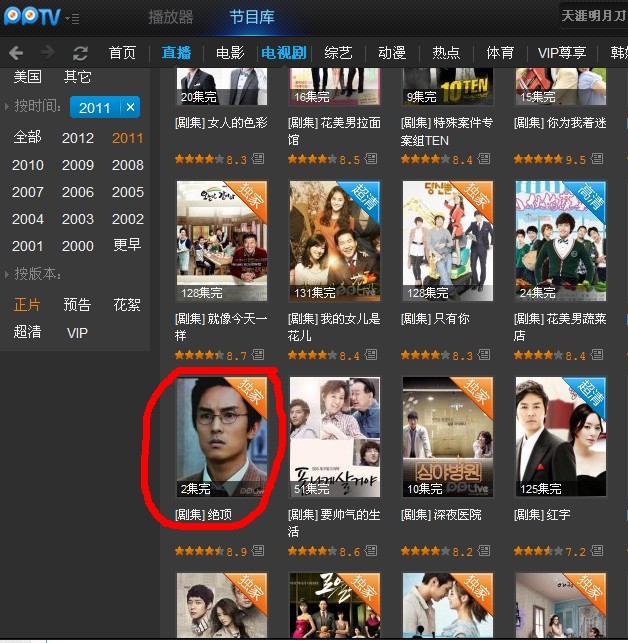Open details icon beside 特殊案件专案组TEN rating
The width and height of the screenshot is (628, 643).
(x=484, y=158)
